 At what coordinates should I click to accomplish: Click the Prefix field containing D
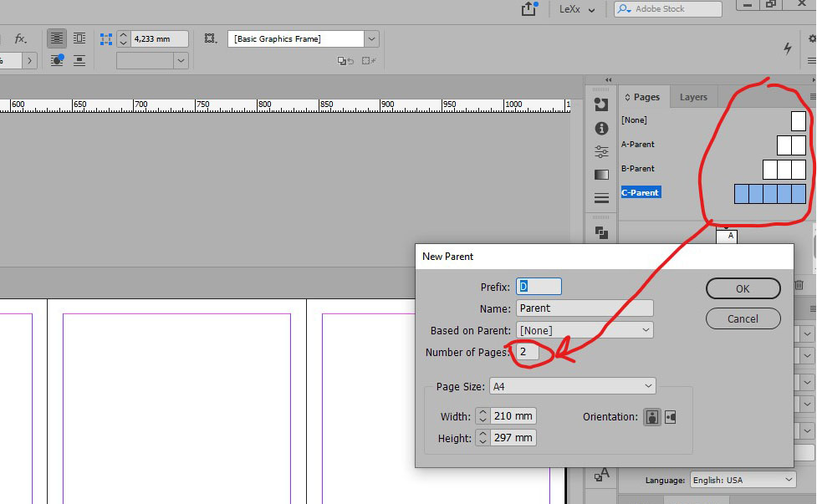coord(539,287)
